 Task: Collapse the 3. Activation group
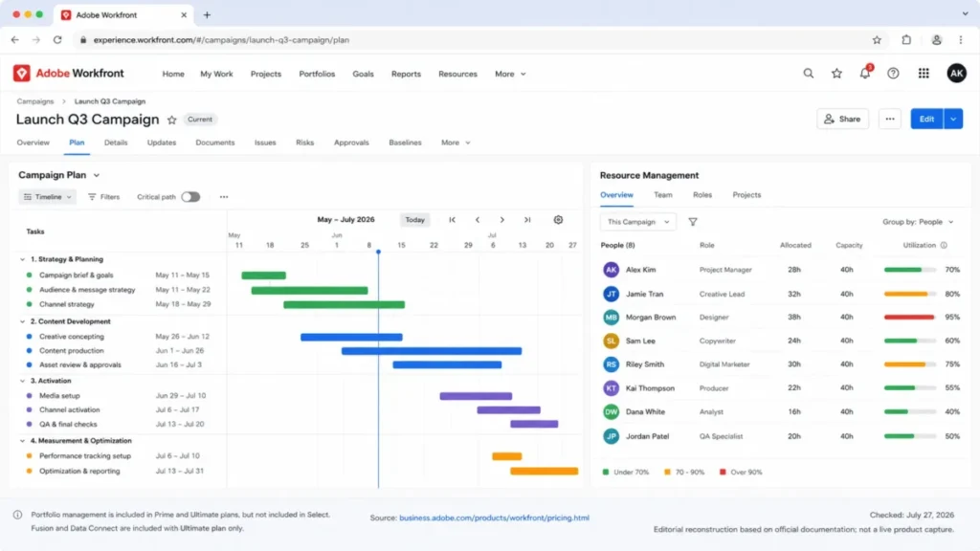(x=23, y=381)
